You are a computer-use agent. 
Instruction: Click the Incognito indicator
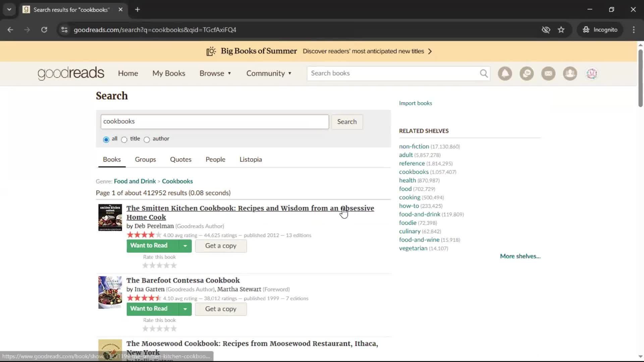600,29
